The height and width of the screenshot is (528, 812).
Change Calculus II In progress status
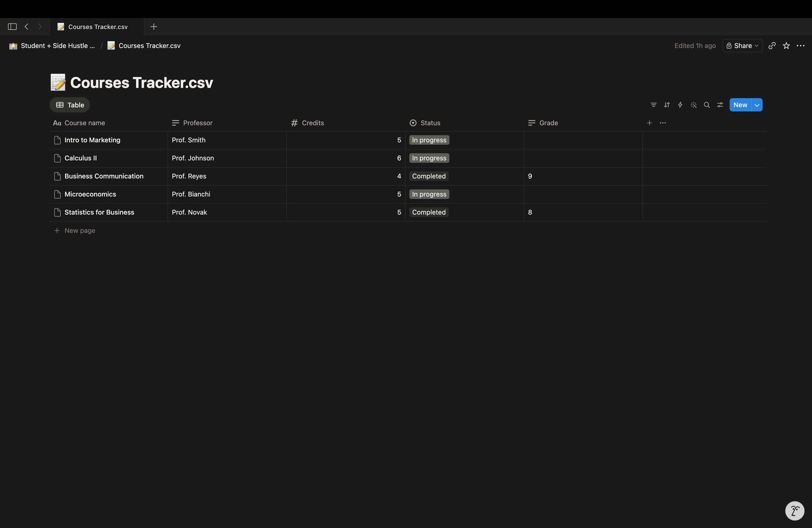(x=429, y=158)
